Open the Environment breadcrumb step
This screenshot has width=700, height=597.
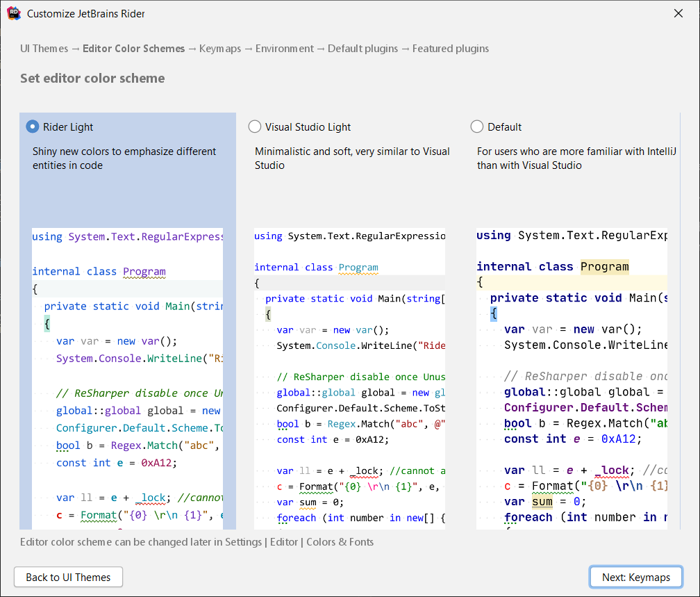285,49
